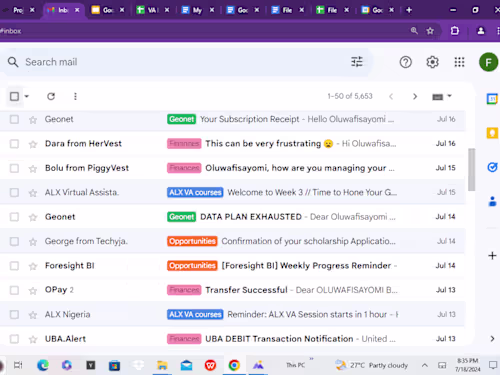Image resolution: width=500 pixels, height=375 pixels.
Task: Tick the checkbox for the OPay email
Action: click(14, 290)
